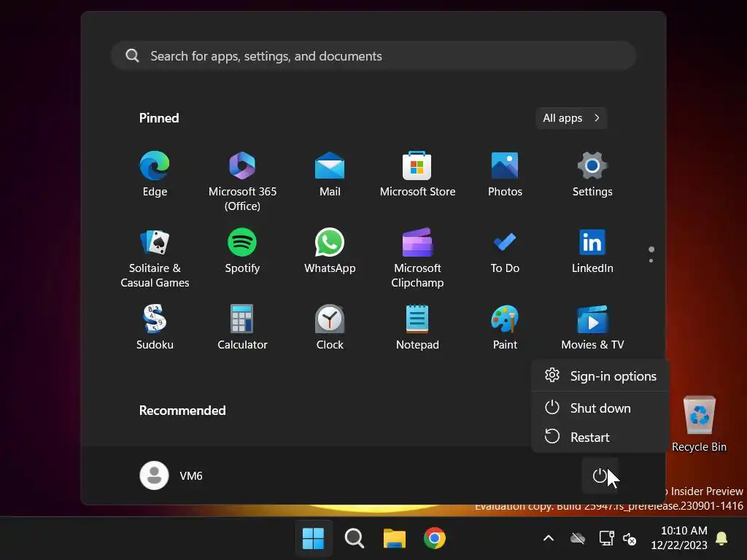Open notification bell in taskbar
Viewport: 747px width, 560px height.
pyautogui.click(x=721, y=539)
